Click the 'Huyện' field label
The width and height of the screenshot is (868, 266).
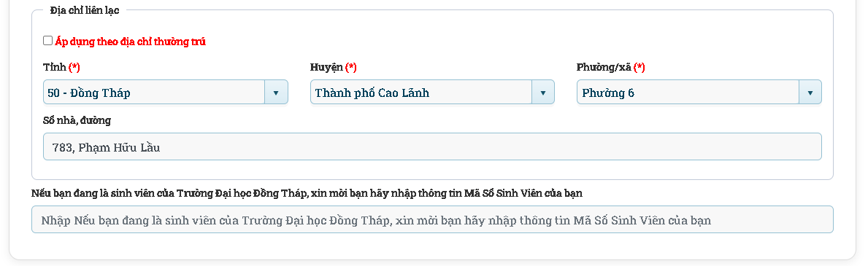326,68
